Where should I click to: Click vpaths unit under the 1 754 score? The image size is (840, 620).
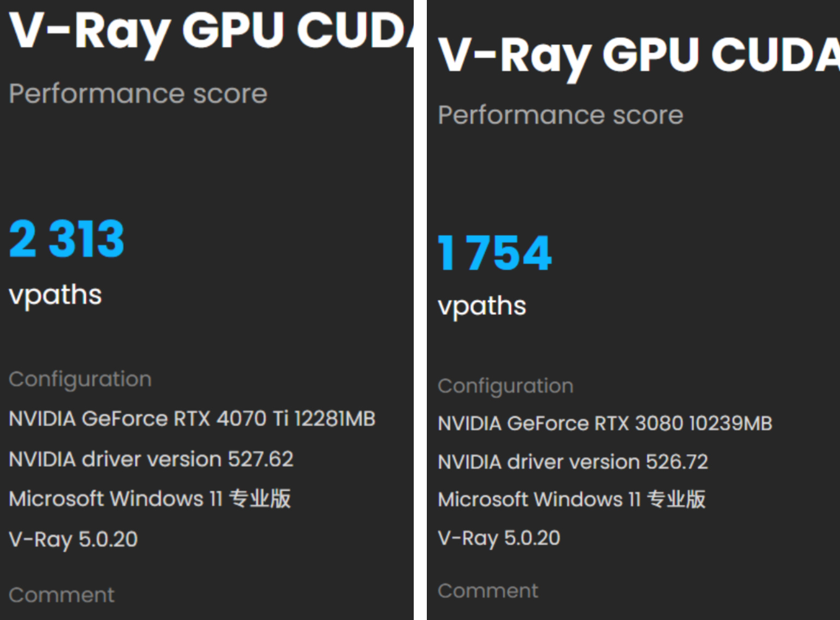(x=482, y=306)
